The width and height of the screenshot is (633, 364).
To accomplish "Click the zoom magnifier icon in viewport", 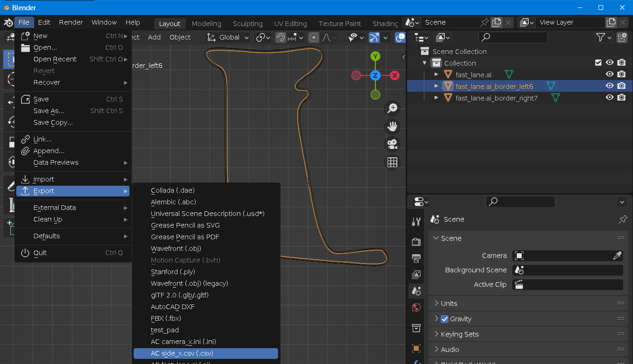I will [392, 108].
